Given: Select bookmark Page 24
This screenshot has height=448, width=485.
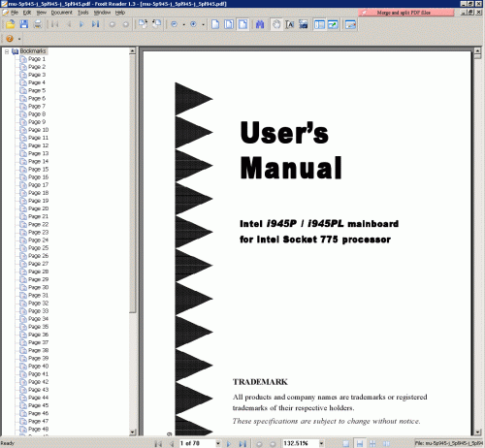Looking at the screenshot, I should tap(38, 240).
